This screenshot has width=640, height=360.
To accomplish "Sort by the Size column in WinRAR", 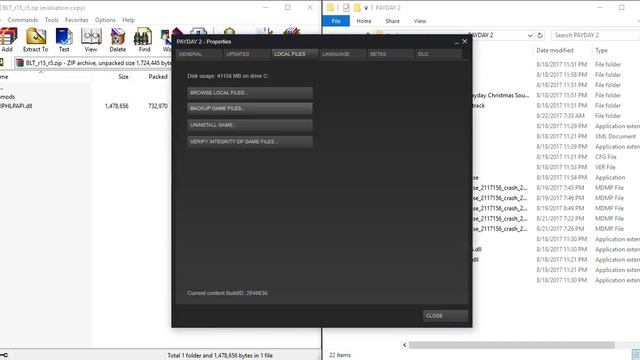I will 123,76.
